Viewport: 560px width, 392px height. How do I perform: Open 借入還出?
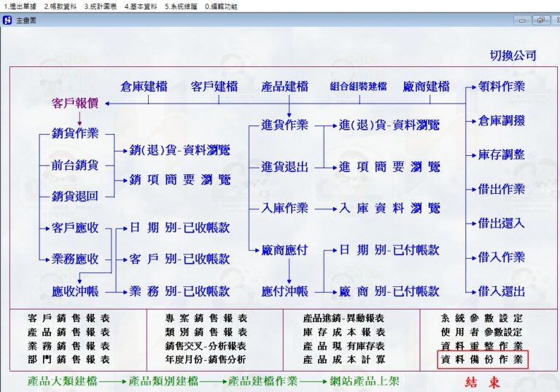(x=502, y=291)
